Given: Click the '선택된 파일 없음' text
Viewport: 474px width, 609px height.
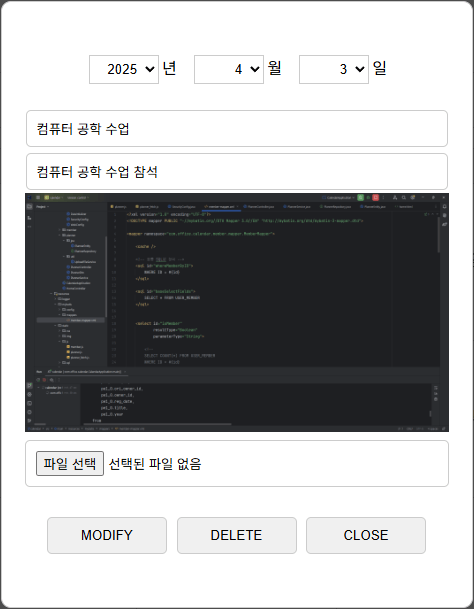Looking at the screenshot, I should tap(155, 464).
